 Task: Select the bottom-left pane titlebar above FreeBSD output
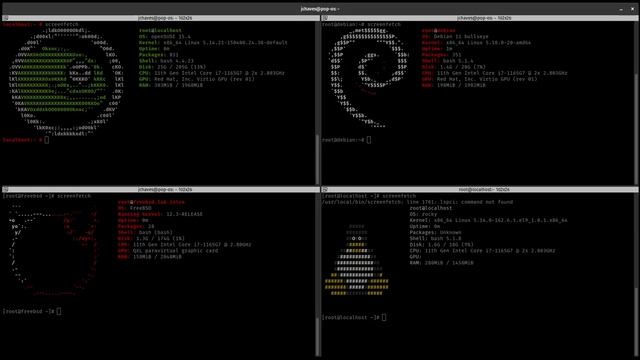click(x=160, y=189)
